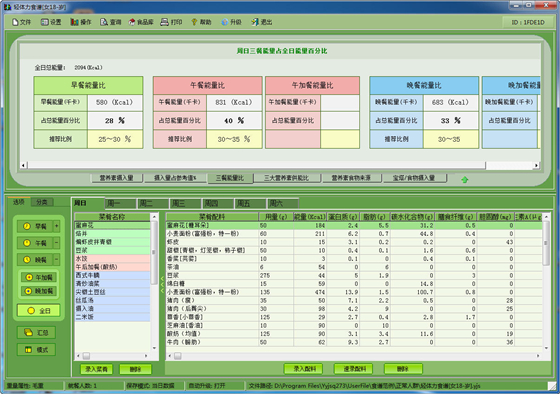
Task: Click the breakfast percentage value 28 %
Action: pos(115,121)
